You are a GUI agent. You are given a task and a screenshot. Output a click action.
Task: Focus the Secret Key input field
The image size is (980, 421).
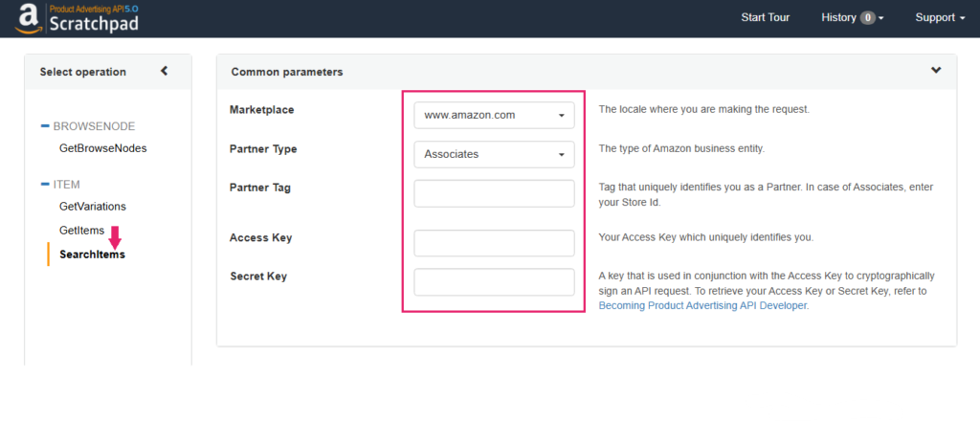point(495,282)
